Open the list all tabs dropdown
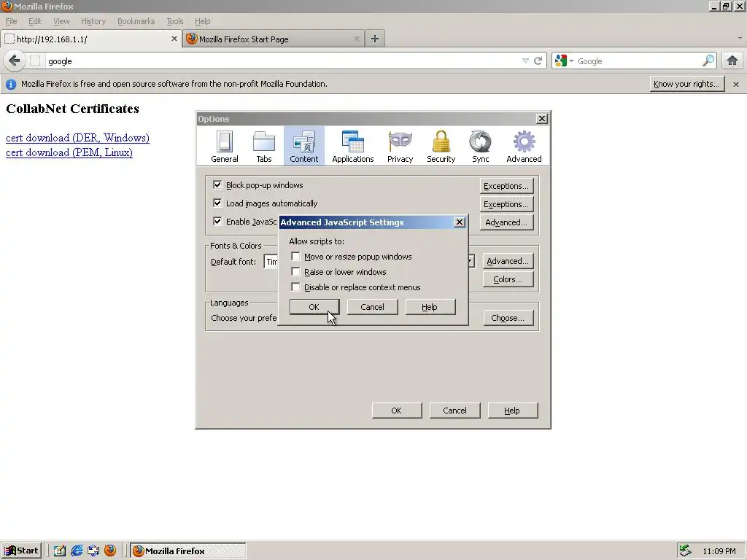The height and width of the screenshot is (560, 747). click(740, 38)
